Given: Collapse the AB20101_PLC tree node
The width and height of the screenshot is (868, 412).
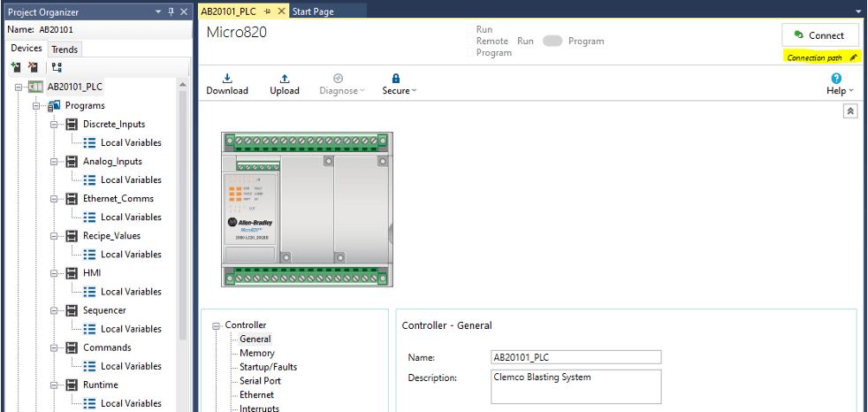Looking at the screenshot, I should [x=19, y=87].
